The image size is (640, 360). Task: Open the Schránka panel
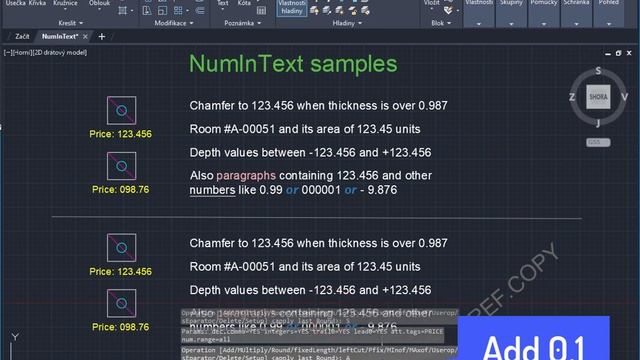pos(576,13)
